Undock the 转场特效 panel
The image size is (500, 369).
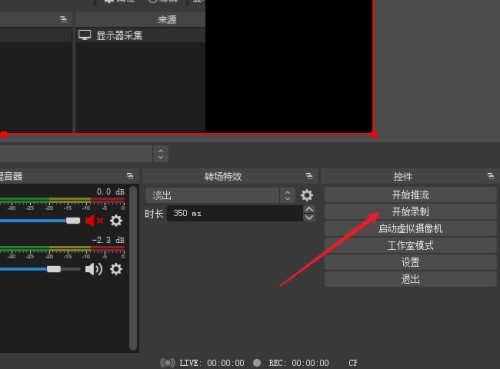(309, 176)
